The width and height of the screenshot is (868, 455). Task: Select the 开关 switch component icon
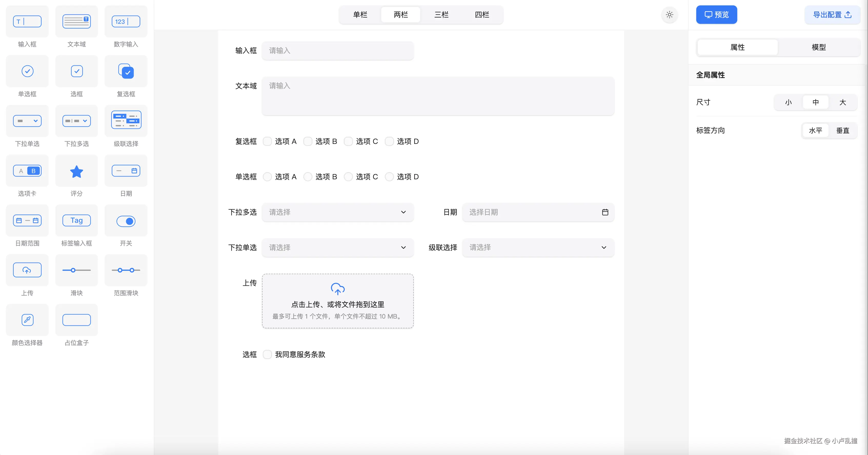tap(126, 221)
